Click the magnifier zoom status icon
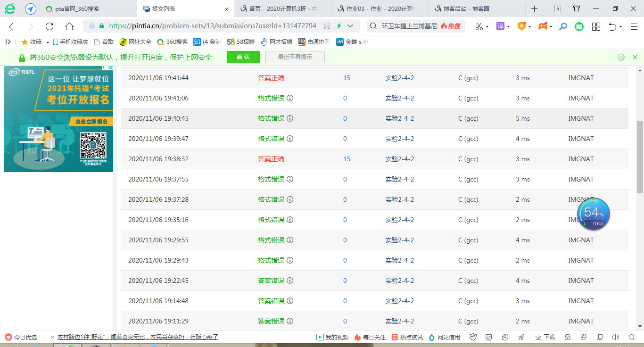644x347 pixels. pos(631,337)
